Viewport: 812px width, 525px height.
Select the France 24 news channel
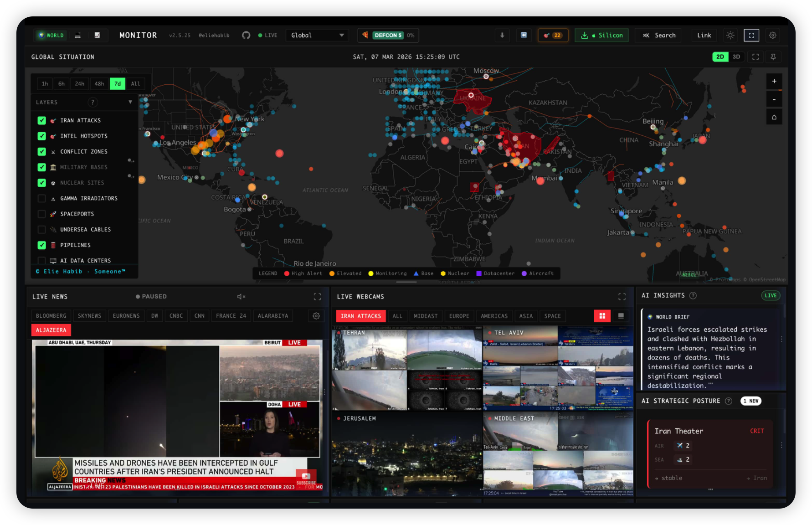[231, 316]
